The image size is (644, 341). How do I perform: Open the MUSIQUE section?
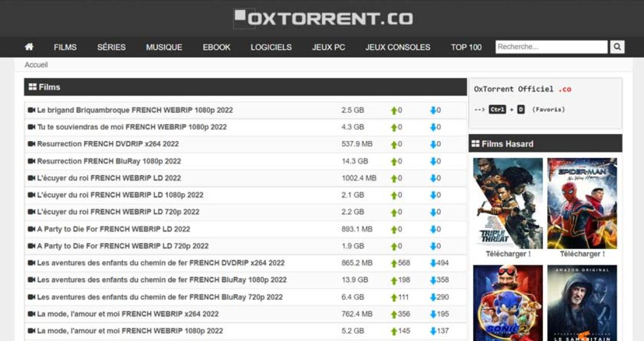coord(164,47)
